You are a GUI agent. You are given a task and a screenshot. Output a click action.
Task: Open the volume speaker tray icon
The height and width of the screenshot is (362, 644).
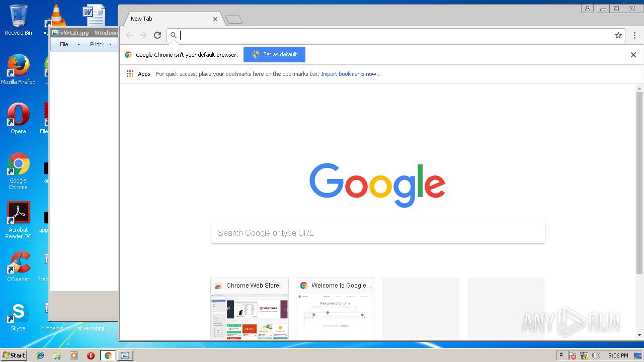596,355
